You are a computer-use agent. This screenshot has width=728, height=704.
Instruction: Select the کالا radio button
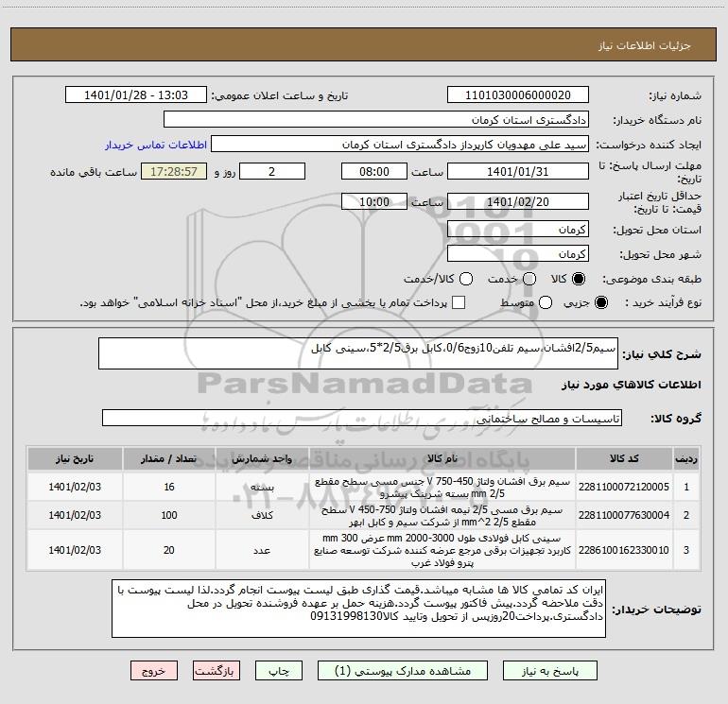579,279
